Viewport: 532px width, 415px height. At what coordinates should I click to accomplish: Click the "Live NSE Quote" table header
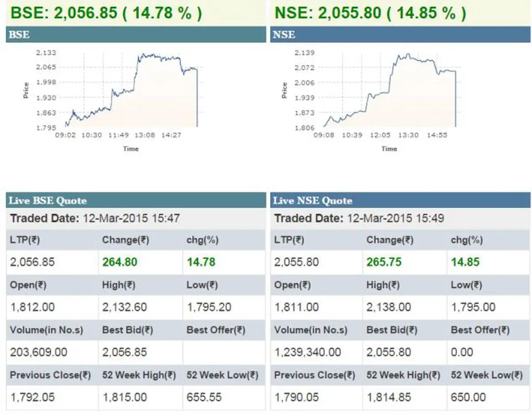click(x=400, y=201)
